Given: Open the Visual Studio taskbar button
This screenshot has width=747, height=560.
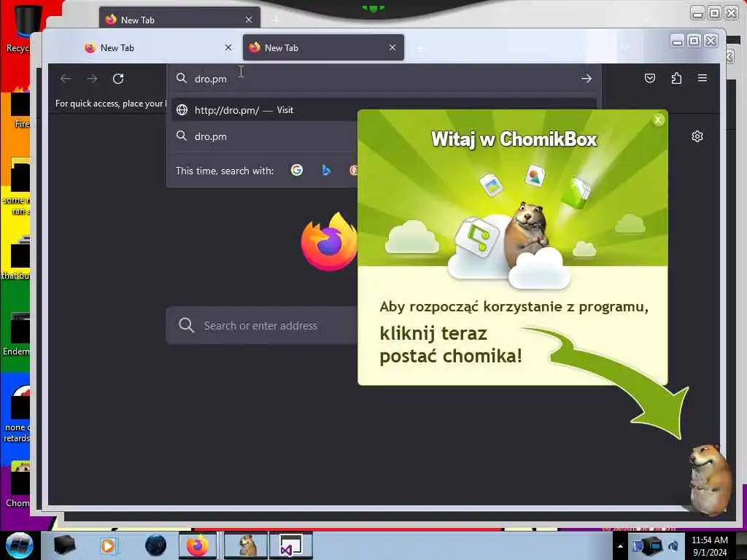Looking at the screenshot, I should click(291, 545).
